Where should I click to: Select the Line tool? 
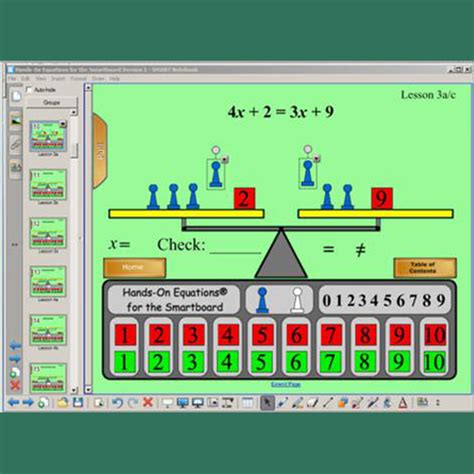[327, 403]
